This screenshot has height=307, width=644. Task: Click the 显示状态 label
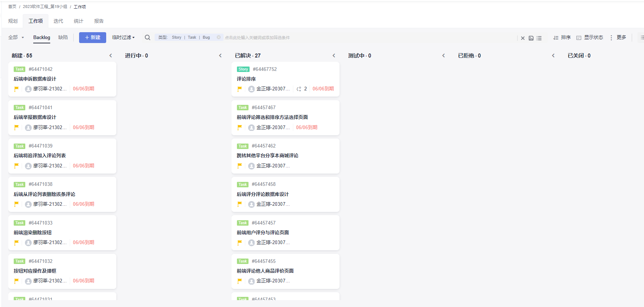(x=593, y=37)
